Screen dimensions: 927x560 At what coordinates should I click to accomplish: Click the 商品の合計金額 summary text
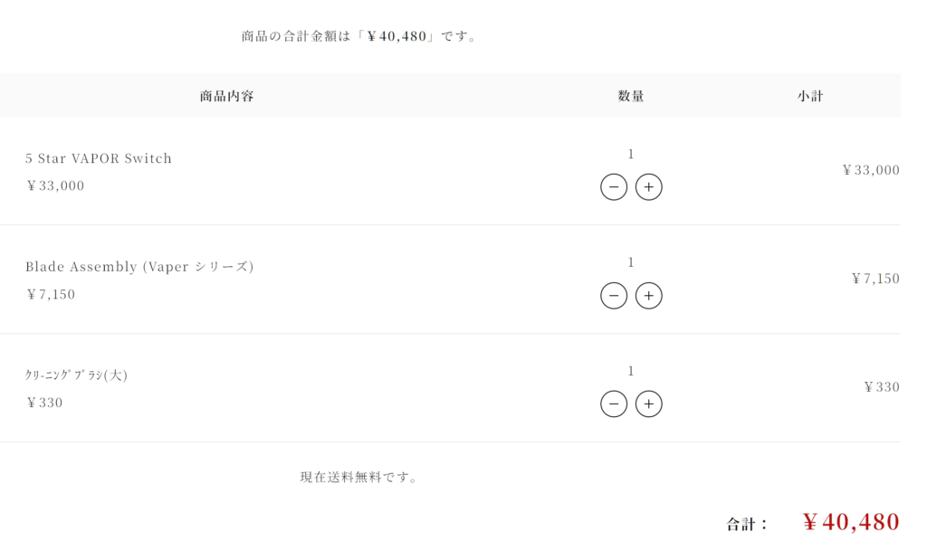click(x=358, y=36)
